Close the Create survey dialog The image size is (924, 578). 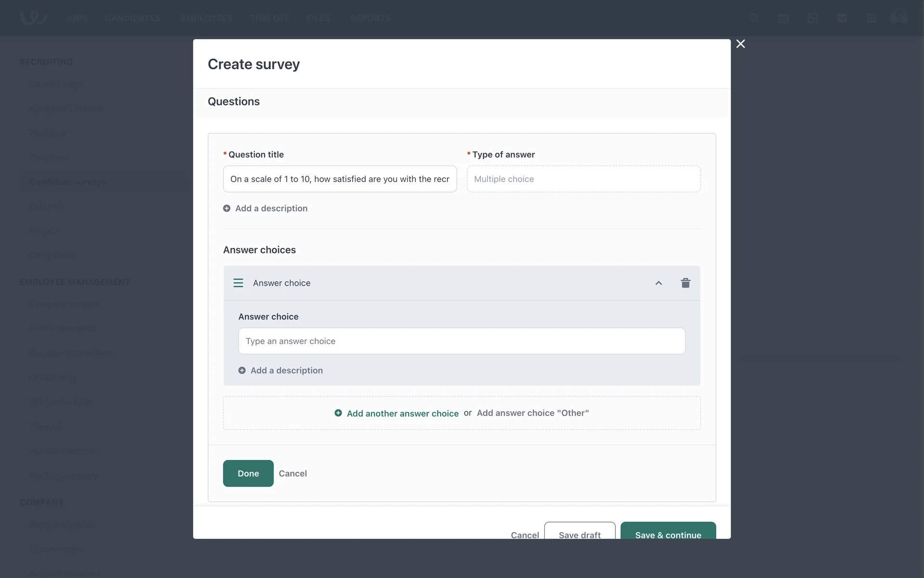point(741,44)
